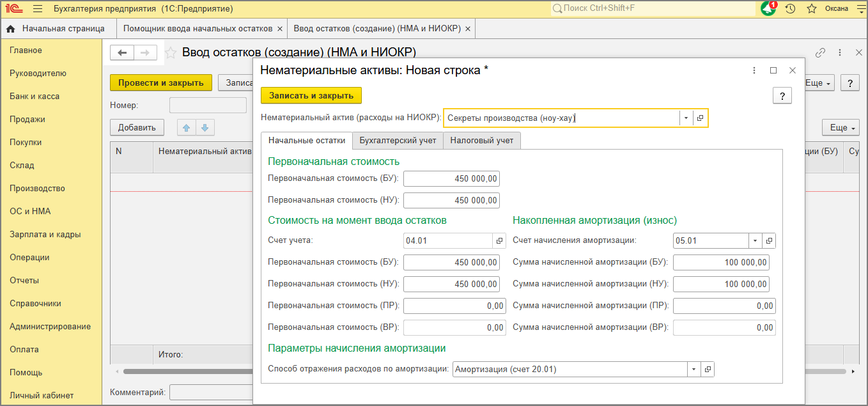Open favorites star in title bar
The image size is (868, 406).
click(x=812, y=9)
